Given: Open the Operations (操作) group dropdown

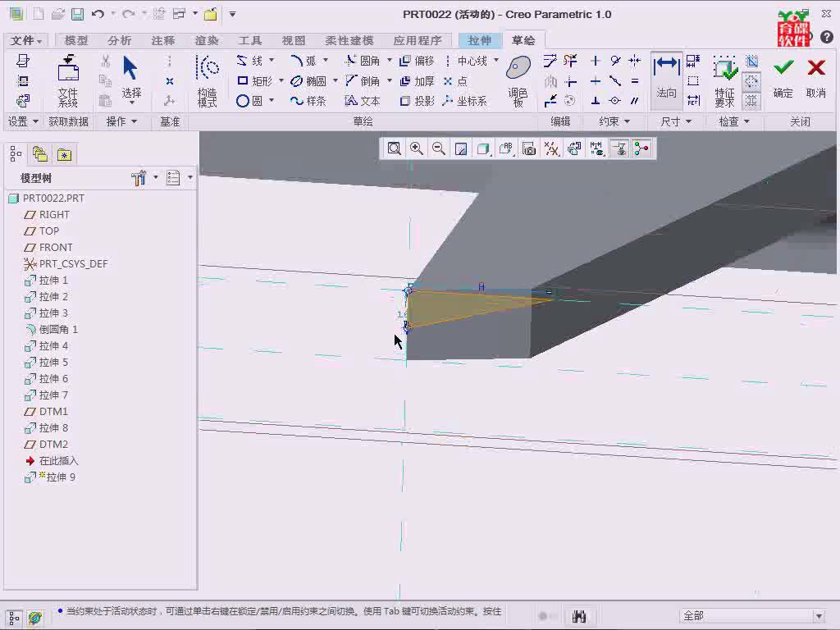Looking at the screenshot, I should (x=121, y=121).
